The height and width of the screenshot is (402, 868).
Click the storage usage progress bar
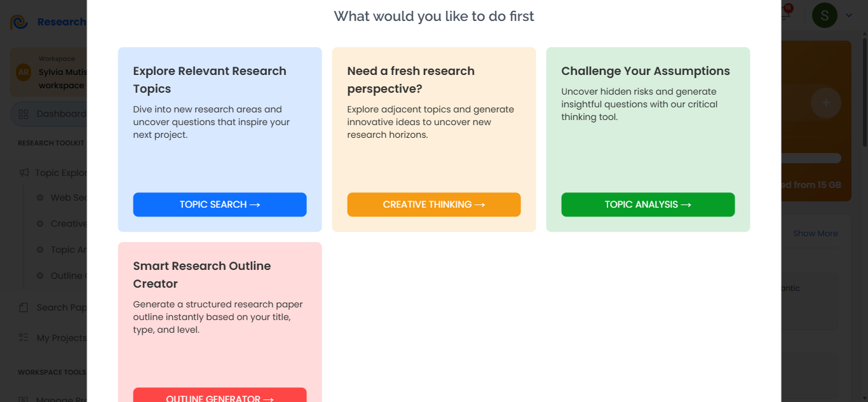click(x=811, y=158)
